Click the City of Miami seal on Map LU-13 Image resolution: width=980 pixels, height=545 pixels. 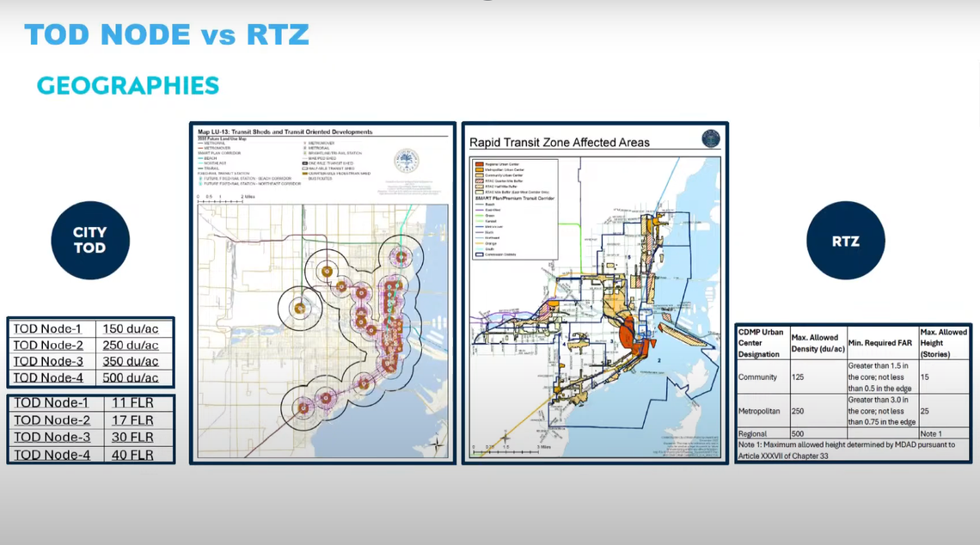tap(407, 159)
